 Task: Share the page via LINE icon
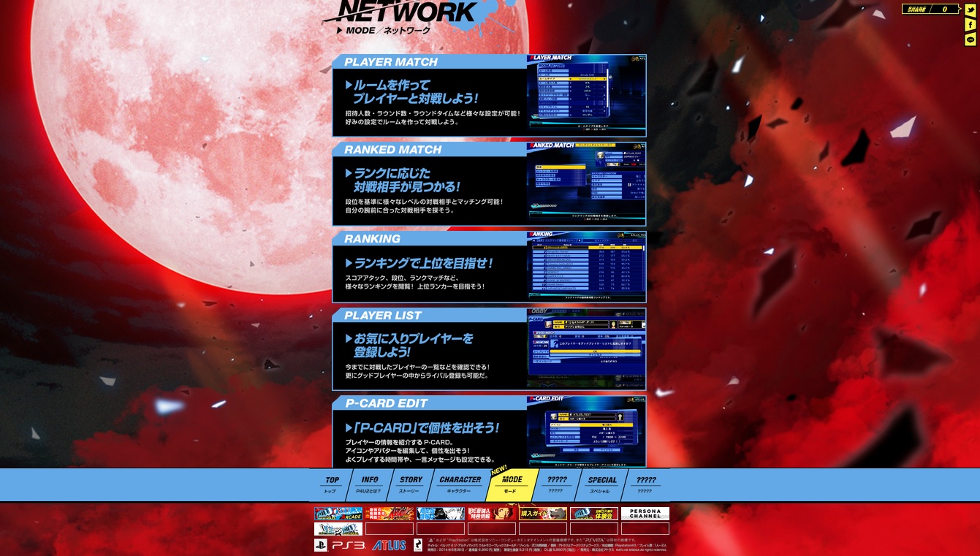[x=970, y=40]
